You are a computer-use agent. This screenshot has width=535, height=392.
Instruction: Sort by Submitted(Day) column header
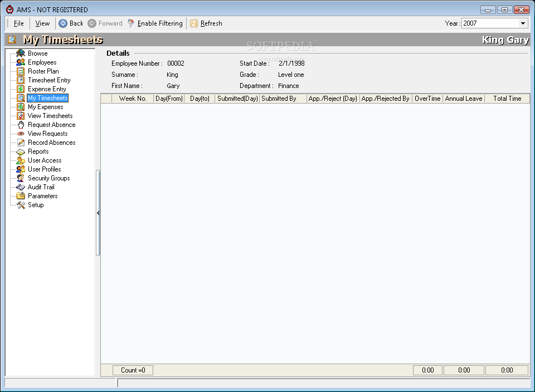237,99
